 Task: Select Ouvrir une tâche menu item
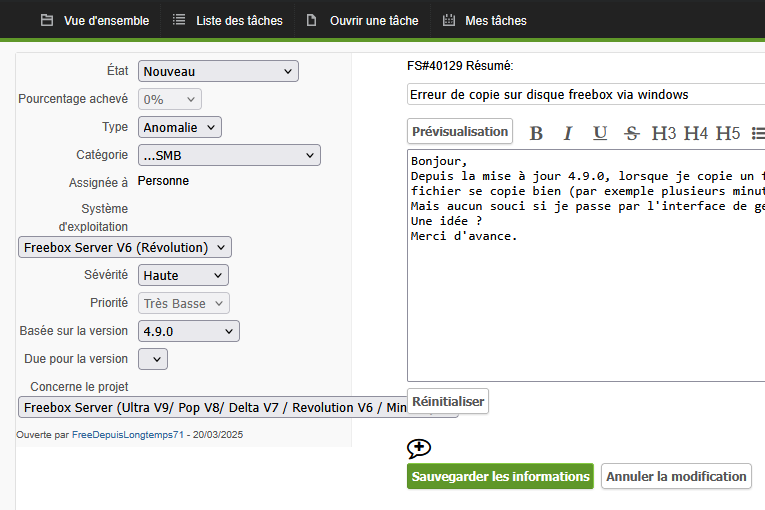click(x=362, y=20)
